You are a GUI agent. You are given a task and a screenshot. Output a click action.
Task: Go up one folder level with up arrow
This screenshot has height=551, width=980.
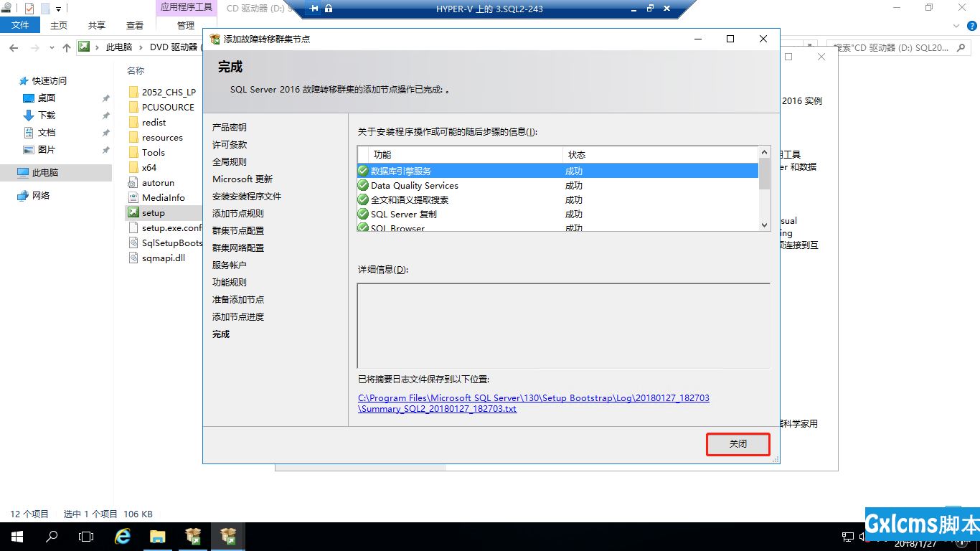pos(67,47)
